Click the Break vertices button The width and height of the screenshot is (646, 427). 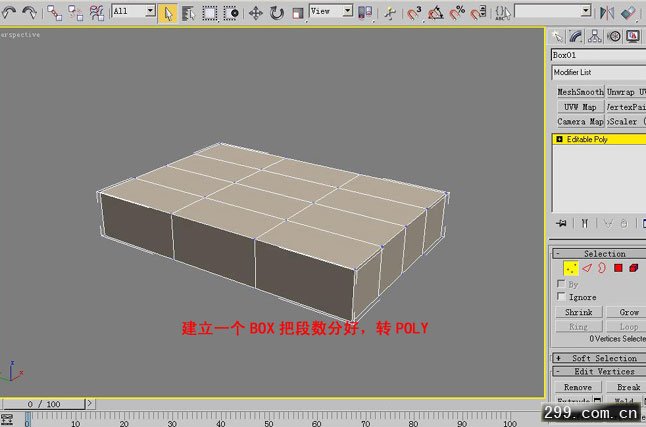click(628, 387)
